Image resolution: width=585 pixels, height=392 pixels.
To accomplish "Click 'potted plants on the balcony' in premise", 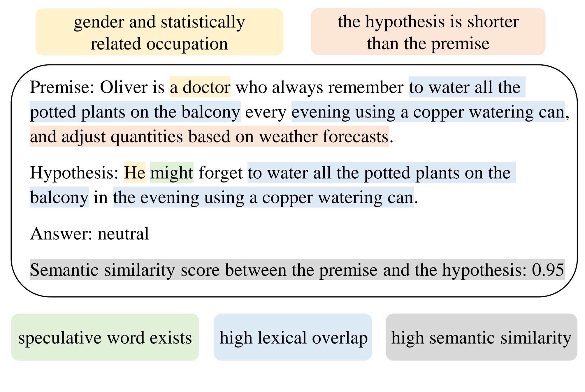I will 135,111.
